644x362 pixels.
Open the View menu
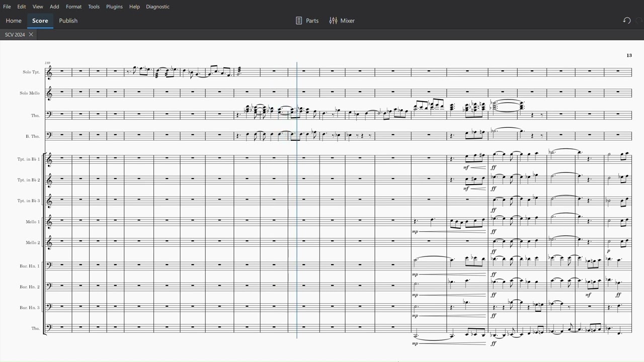38,7
